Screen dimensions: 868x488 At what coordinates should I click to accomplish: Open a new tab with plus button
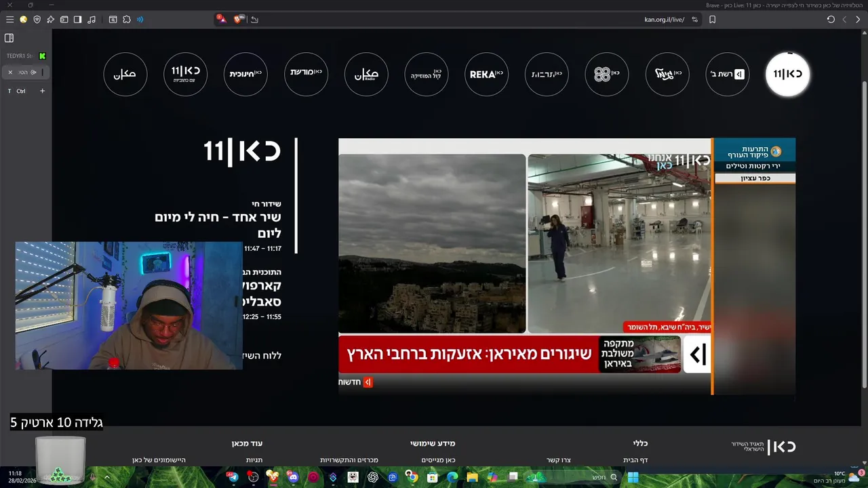[x=42, y=91]
